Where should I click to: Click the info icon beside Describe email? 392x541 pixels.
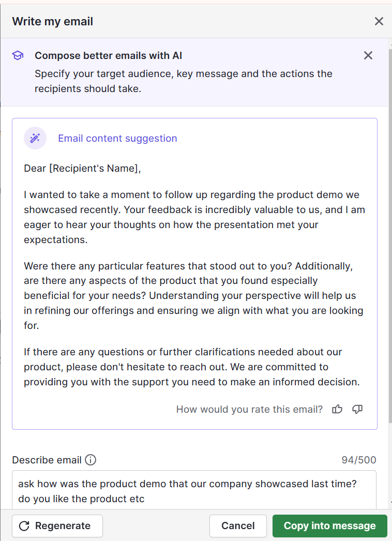pyautogui.click(x=91, y=460)
